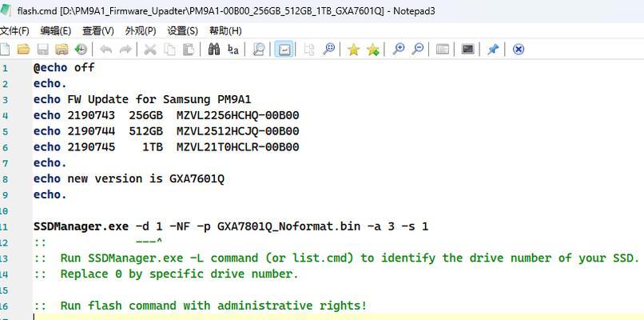The width and height of the screenshot is (644, 320).
Task: Zoom out with minus magnifier
Action: click(x=417, y=50)
